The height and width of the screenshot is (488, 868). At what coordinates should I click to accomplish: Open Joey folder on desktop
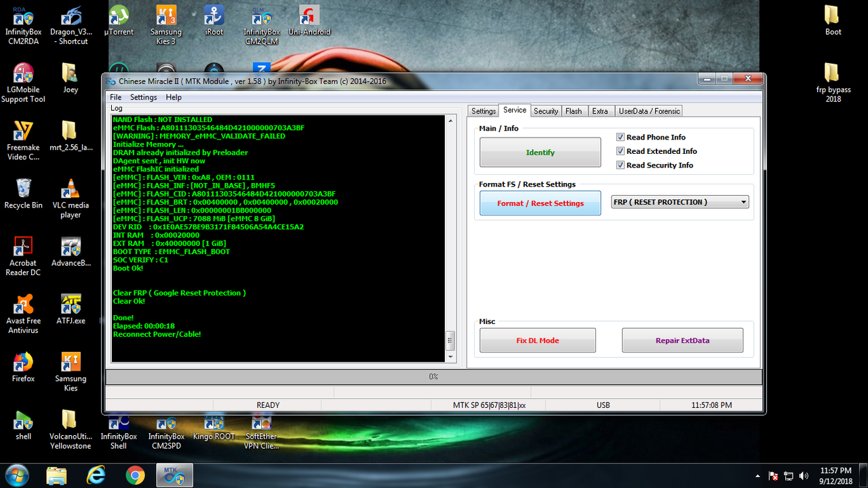(71, 78)
